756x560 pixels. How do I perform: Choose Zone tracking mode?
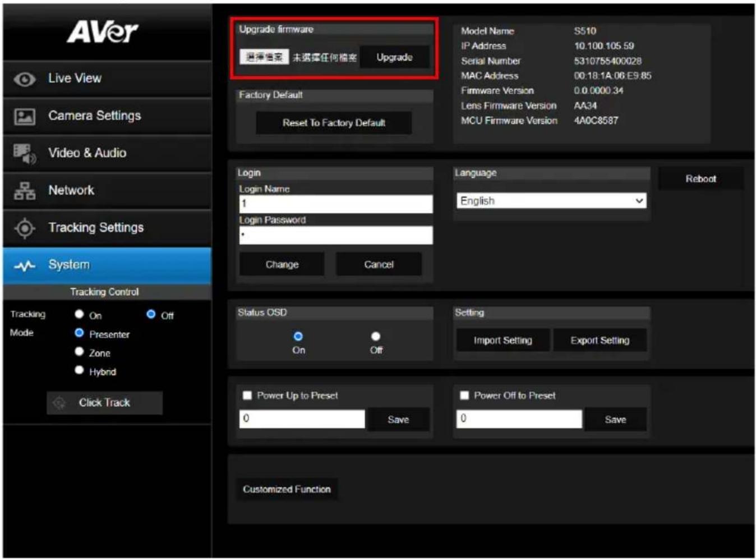[x=79, y=351]
